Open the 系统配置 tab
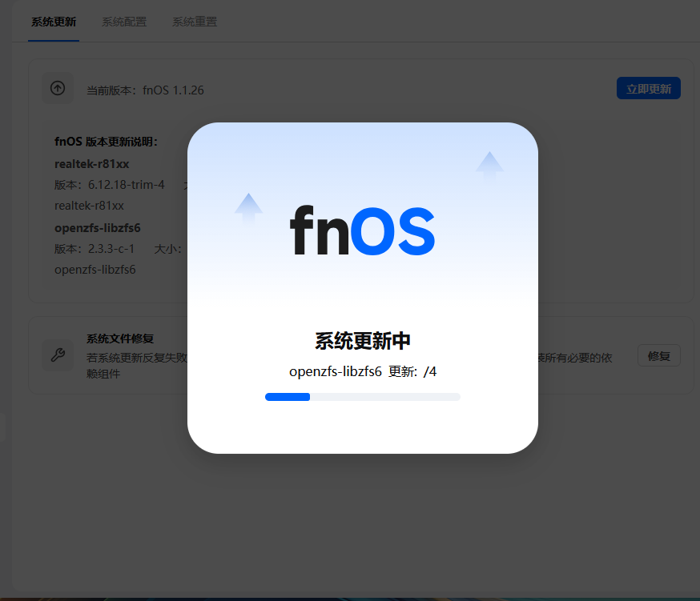Viewport: 700px width, 601px height. (124, 22)
